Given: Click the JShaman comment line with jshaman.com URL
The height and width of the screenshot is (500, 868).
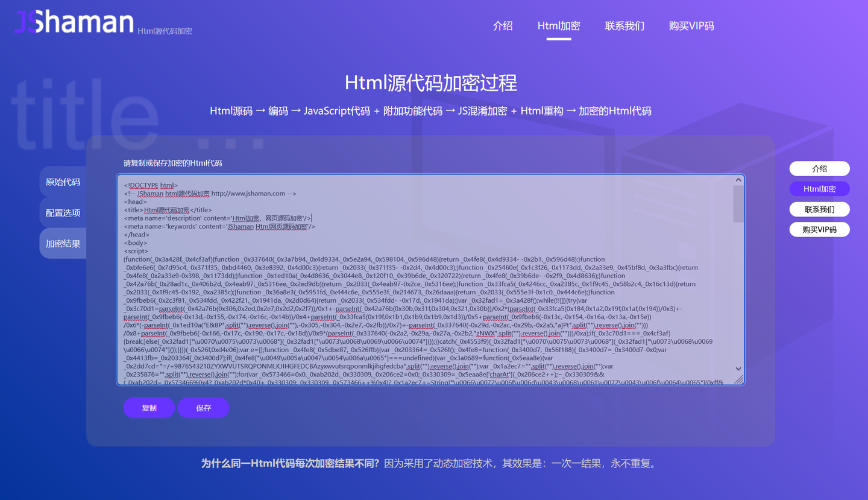Looking at the screenshot, I should [210, 194].
